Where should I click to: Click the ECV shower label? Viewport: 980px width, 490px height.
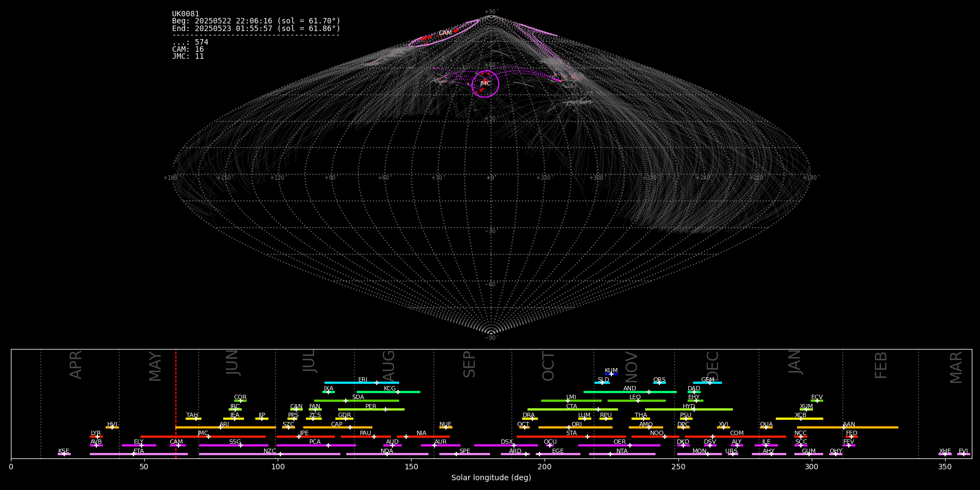coord(817,397)
